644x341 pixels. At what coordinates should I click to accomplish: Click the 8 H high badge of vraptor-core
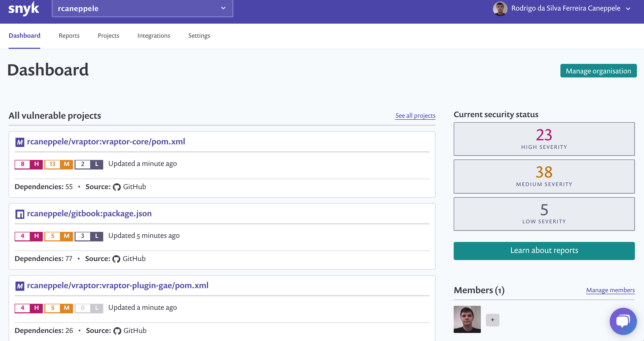tap(29, 164)
